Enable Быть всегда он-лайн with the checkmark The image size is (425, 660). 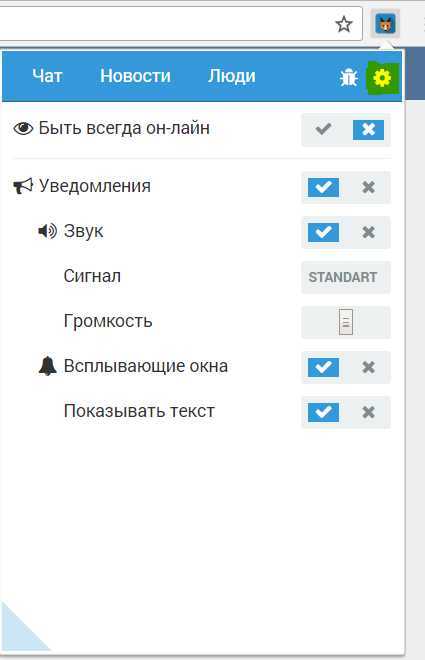tap(323, 129)
